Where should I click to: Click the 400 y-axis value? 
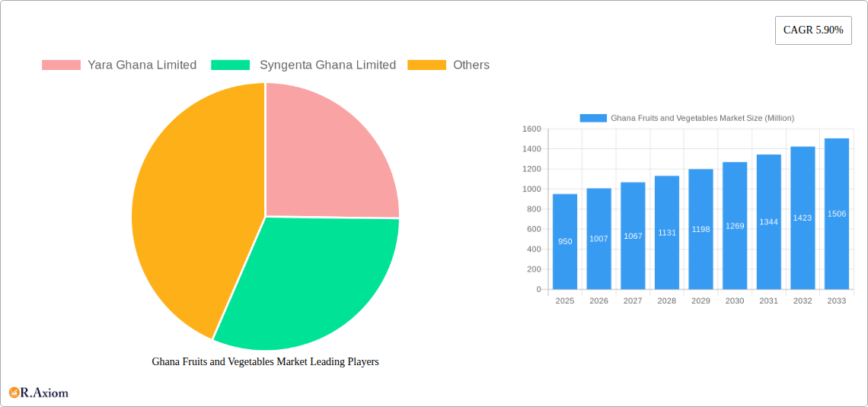tap(535, 250)
